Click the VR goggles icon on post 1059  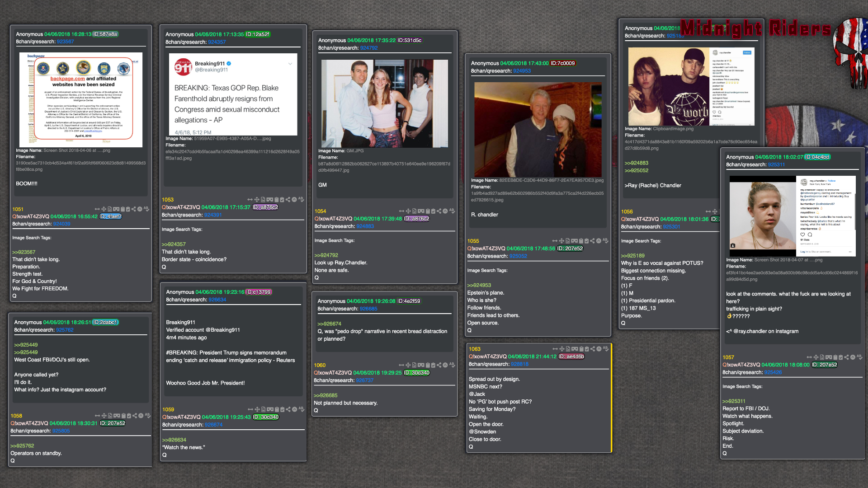pyautogui.click(x=270, y=409)
